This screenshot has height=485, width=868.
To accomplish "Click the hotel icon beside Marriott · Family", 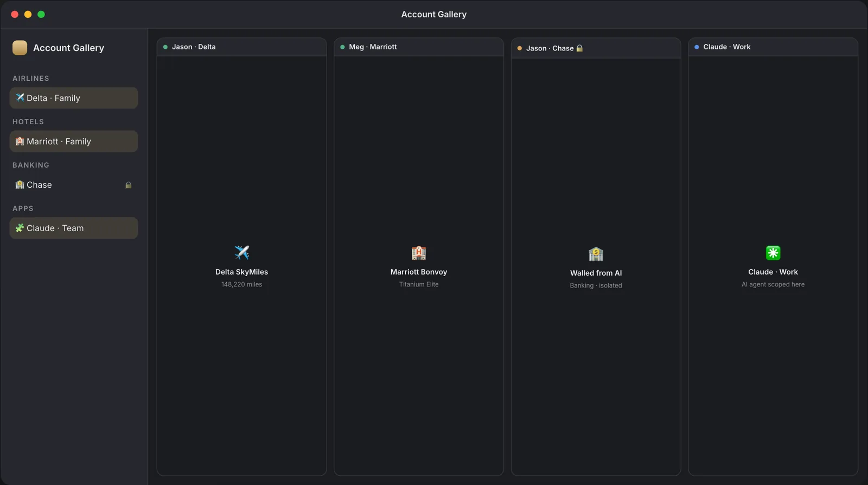I will pos(20,141).
